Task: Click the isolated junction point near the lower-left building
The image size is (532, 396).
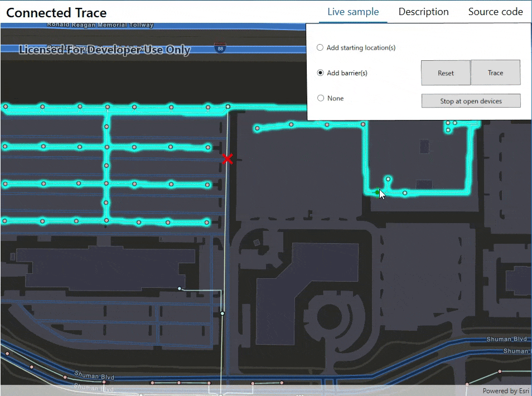Action: [179, 288]
